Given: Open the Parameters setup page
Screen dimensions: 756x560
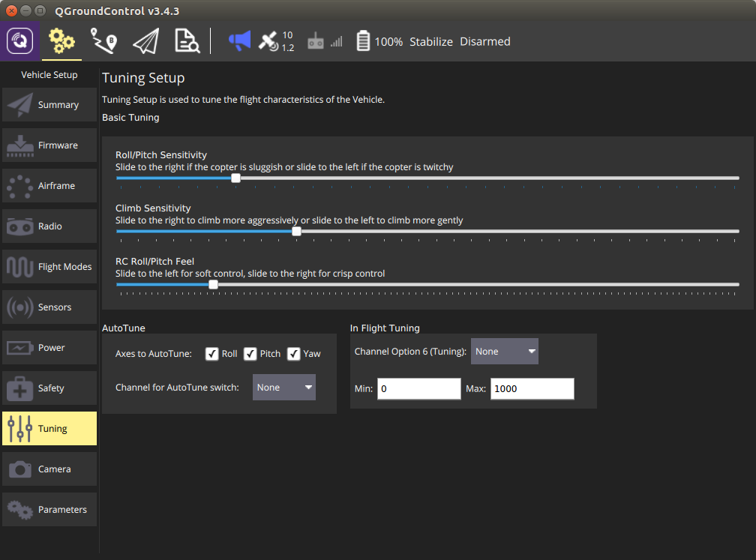Looking at the screenshot, I should 49,510.
